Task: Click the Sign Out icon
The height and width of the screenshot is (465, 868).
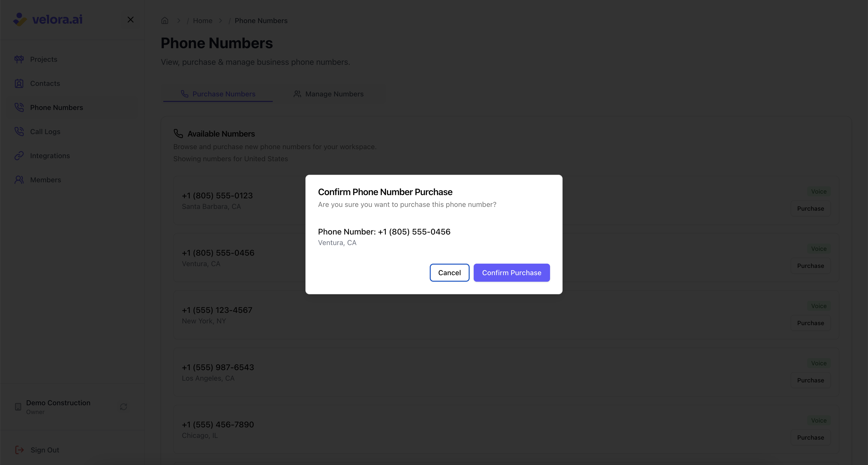Action: click(x=20, y=450)
